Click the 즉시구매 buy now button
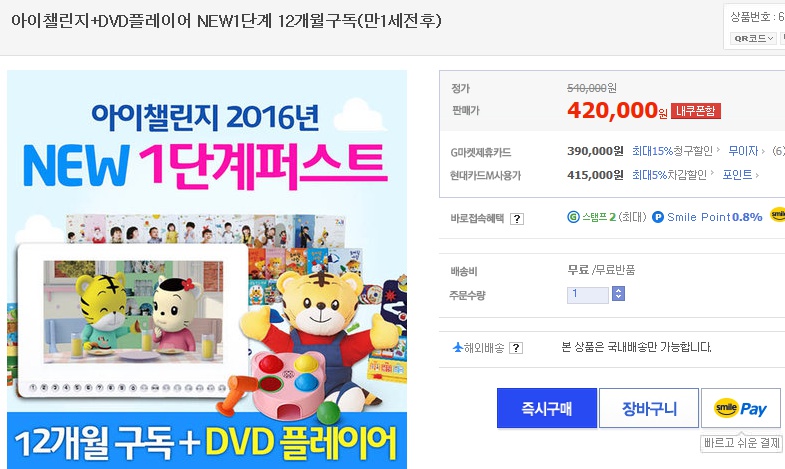Screen dimensions: 785x469 pyautogui.click(x=547, y=408)
